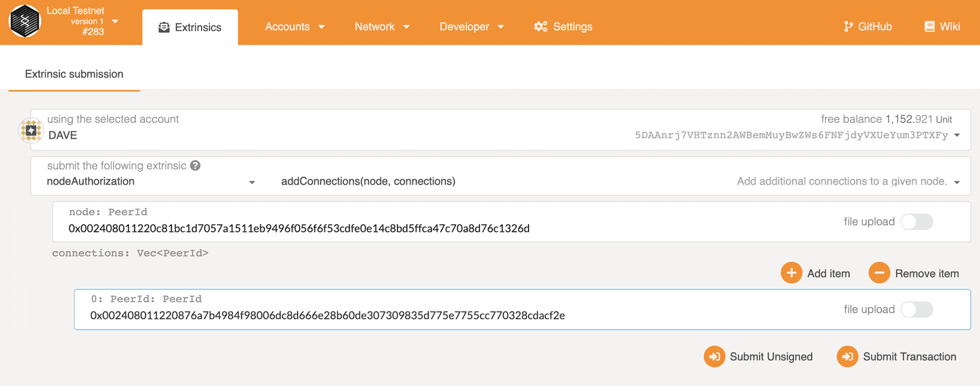This screenshot has width=980, height=386.
Task: Click the Submit Unsigned button
Action: [759, 357]
